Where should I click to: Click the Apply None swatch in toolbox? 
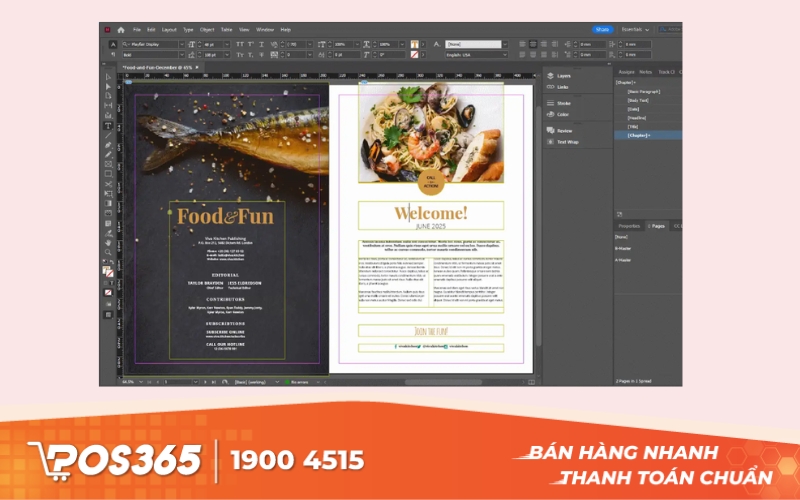(108, 293)
